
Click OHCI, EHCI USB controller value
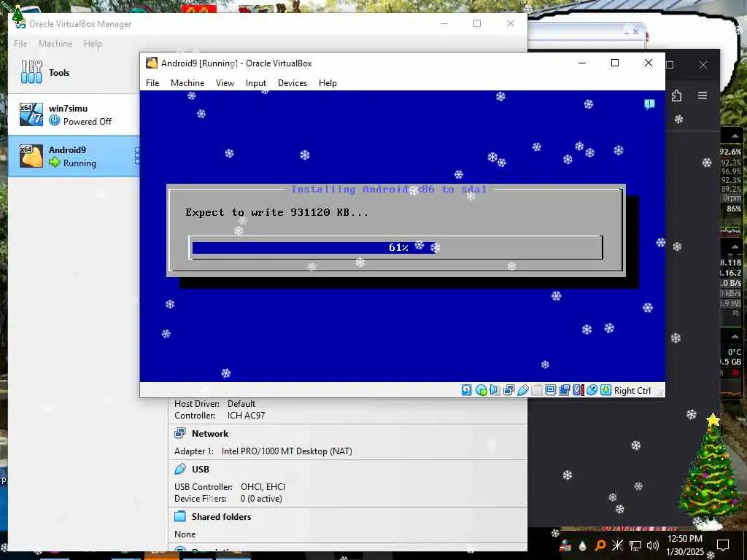(x=263, y=486)
